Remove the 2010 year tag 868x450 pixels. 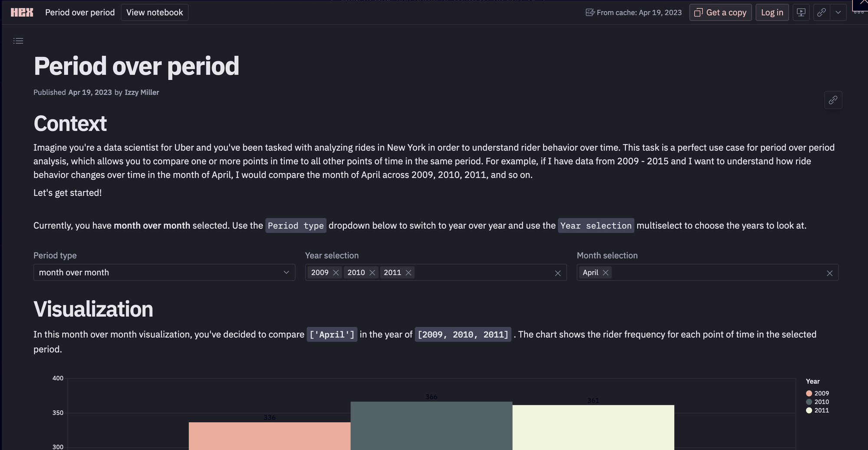tap(372, 273)
